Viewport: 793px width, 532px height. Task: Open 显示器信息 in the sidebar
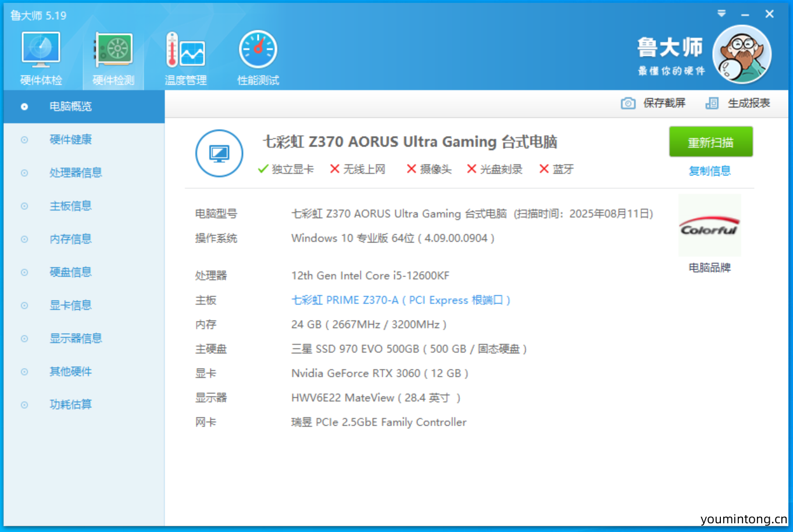pos(84,338)
